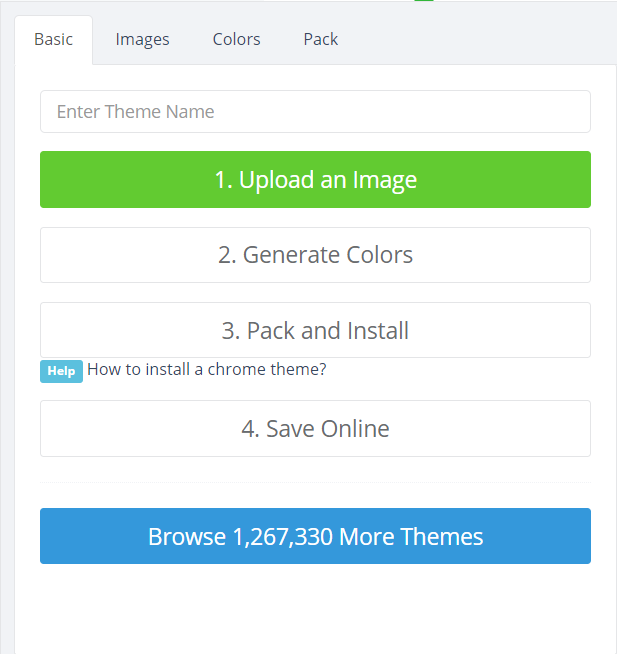View color options in the Colors tab

(236, 40)
